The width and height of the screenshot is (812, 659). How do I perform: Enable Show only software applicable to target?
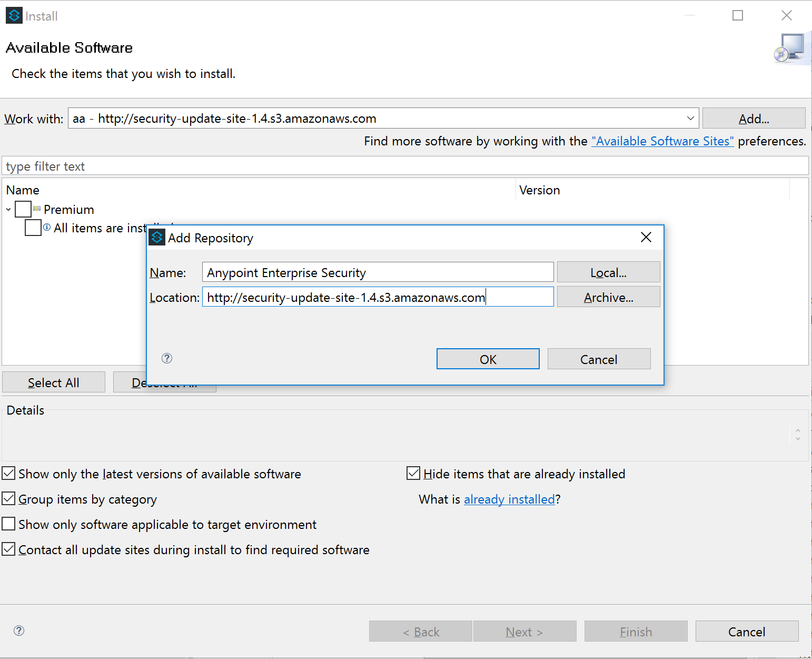click(x=9, y=524)
